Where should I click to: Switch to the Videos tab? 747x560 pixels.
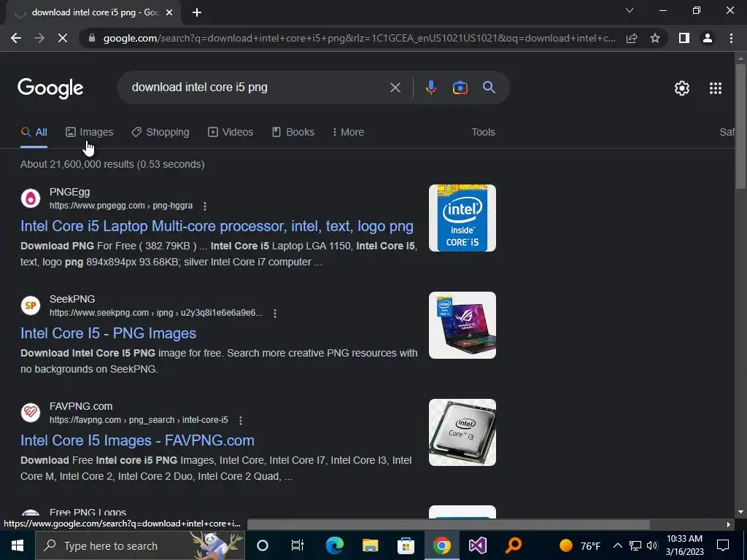pyautogui.click(x=231, y=132)
